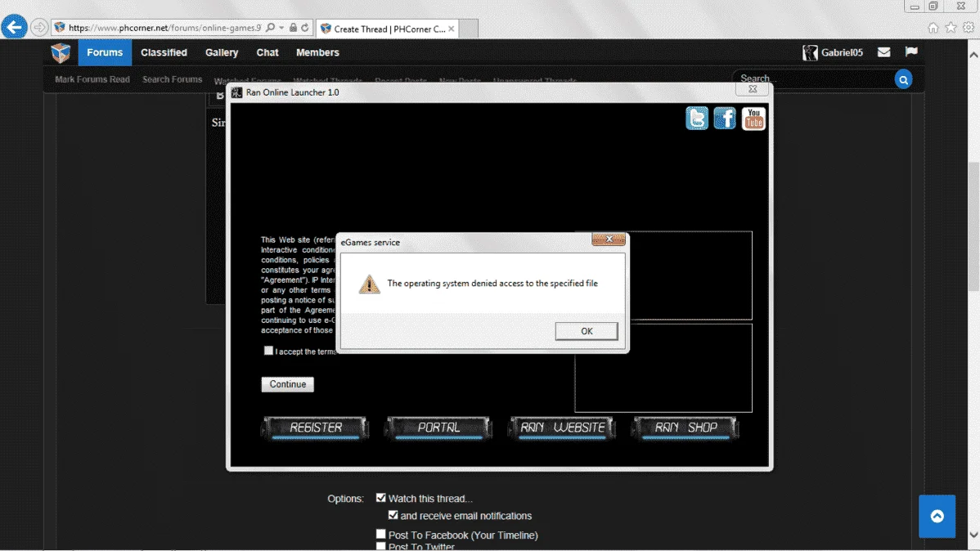The image size is (980, 551).
Task: Toggle 'Watch this thread...' checkbox
Action: tap(381, 498)
